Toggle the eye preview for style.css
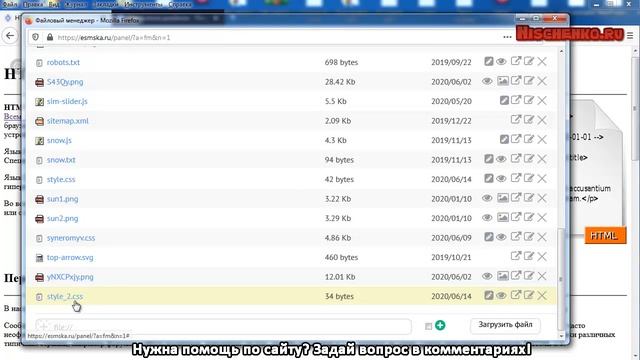This screenshot has height=360, width=640. point(501,178)
